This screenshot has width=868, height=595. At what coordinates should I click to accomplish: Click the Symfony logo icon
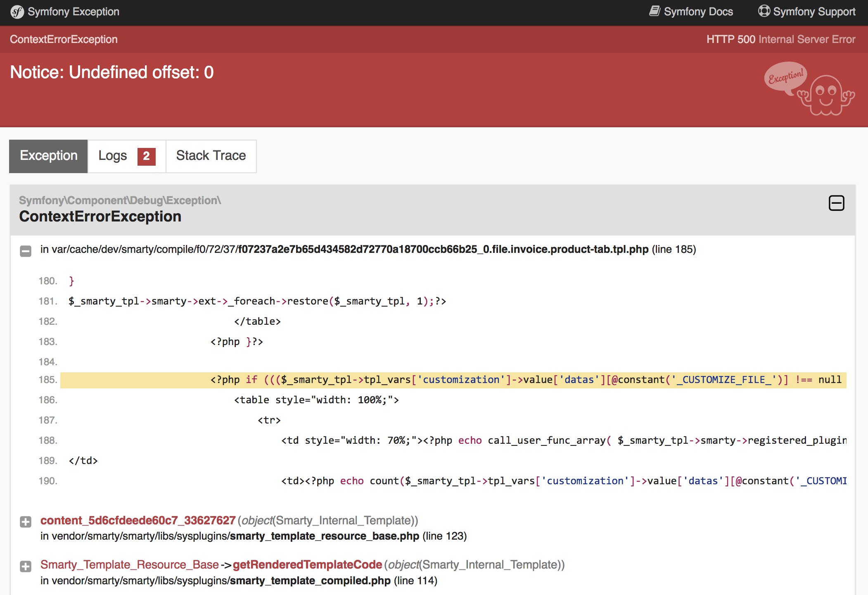(17, 12)
